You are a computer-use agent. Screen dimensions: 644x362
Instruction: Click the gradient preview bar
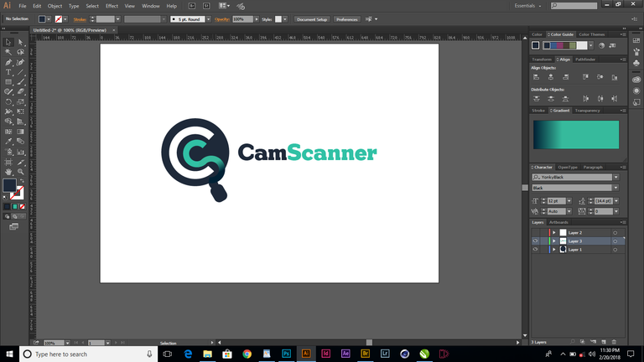point(576,135)
